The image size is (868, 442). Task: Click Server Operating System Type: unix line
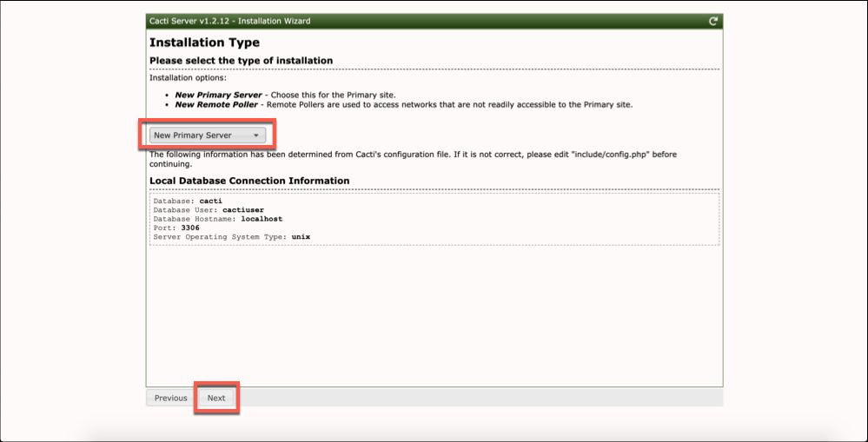coord(232,236)
